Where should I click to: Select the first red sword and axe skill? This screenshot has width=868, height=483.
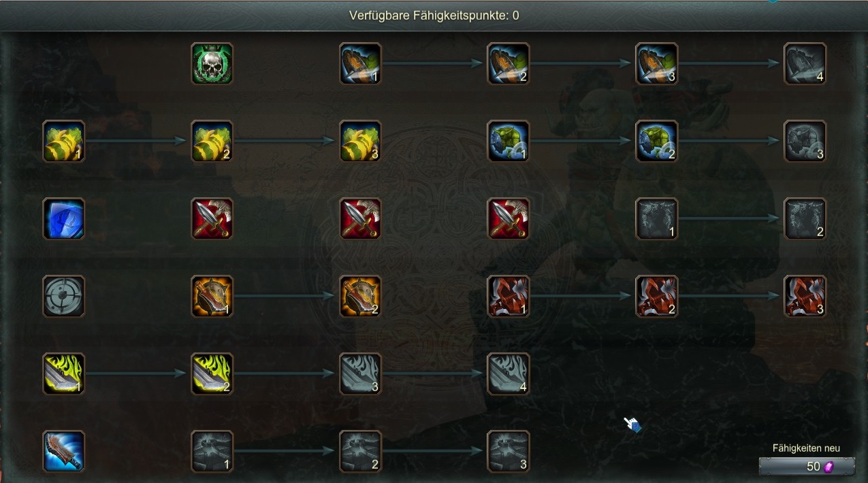click(212, 218)
